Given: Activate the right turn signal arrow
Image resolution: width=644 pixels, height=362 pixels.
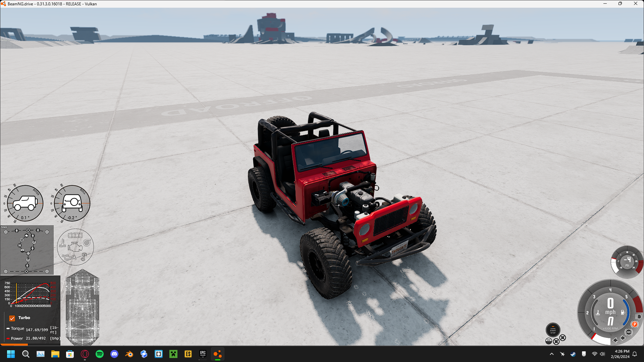Looking at the screenshot, I should pyautogui.click(x=623, y=338).
